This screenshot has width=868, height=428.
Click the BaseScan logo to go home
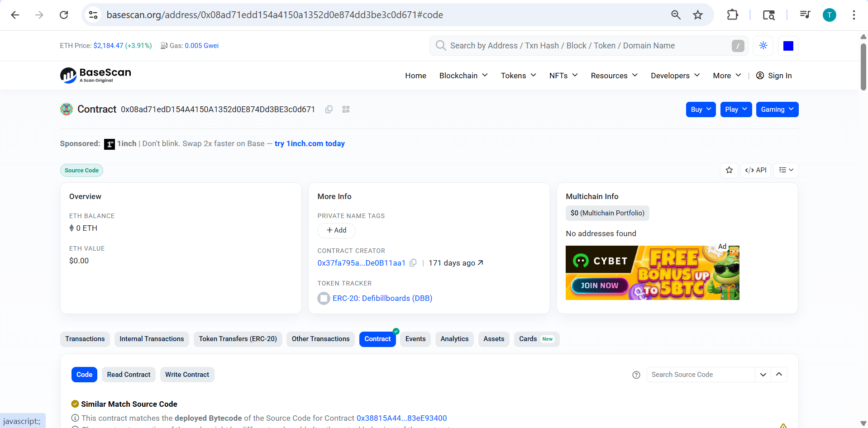tap(95, 75)
